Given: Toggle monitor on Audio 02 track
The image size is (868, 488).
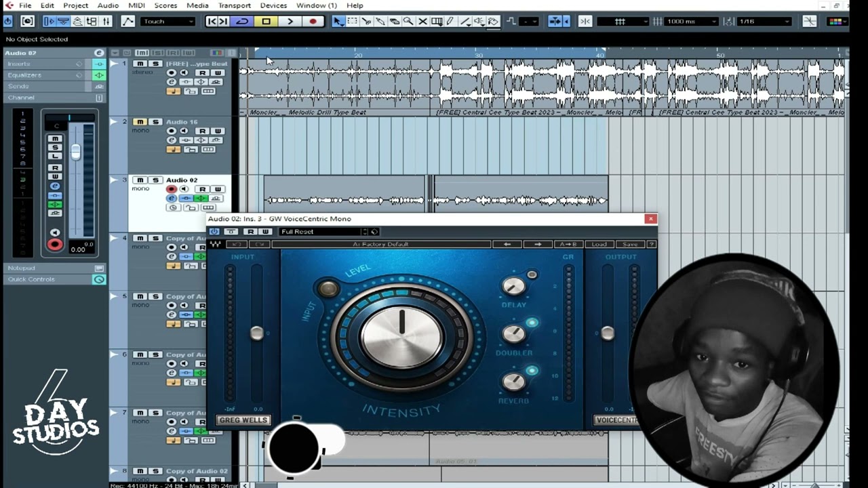Looking at the screenshot, I should [182, 189].
